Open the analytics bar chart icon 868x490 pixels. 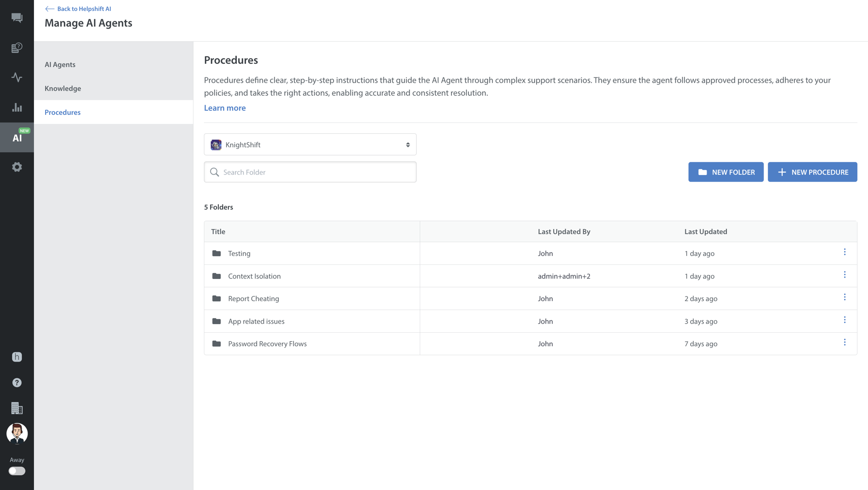tap(17, 108)
